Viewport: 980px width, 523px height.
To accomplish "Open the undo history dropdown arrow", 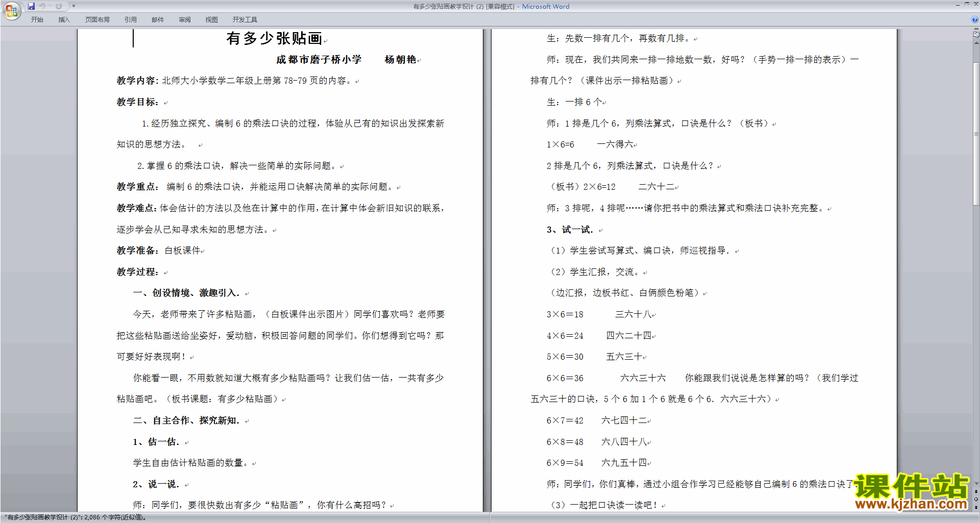I will [50, 6].
